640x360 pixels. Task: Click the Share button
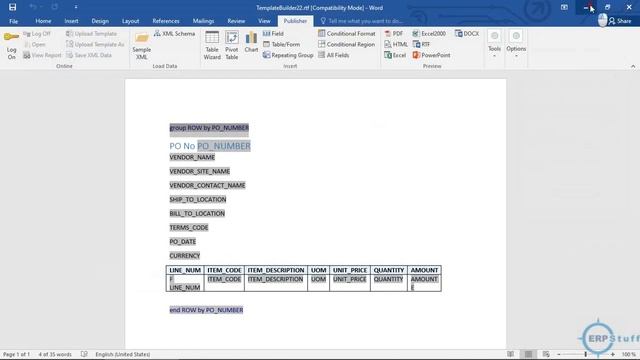620,21
